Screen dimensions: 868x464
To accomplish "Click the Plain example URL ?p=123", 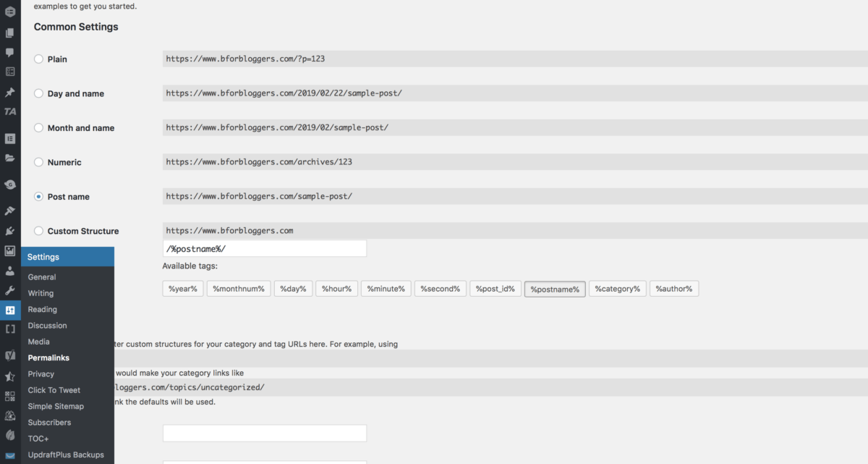I will [x=245, y=59].
